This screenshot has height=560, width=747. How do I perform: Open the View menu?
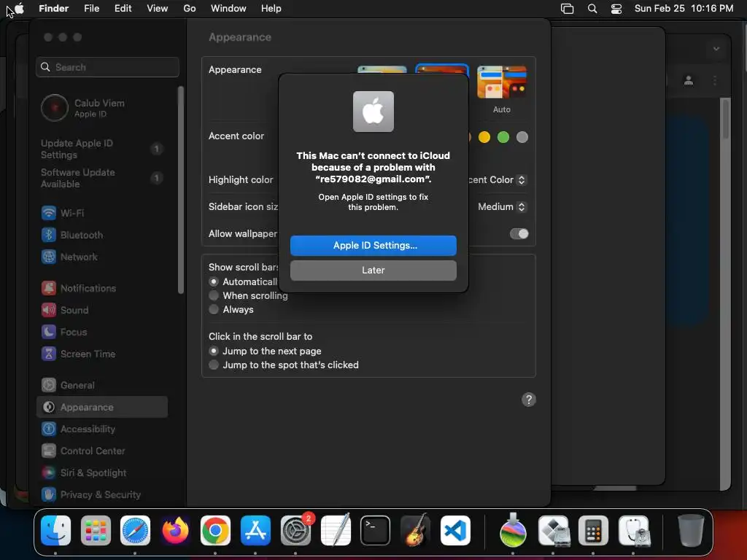[158, 8]
